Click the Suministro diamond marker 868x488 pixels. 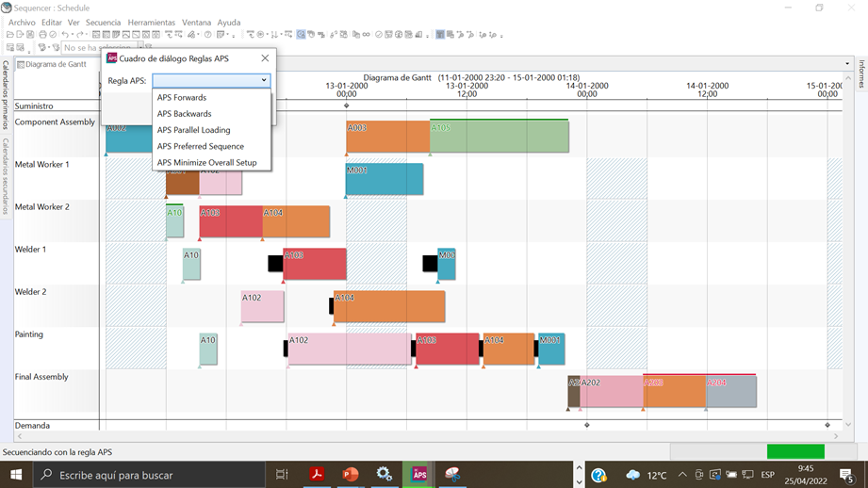pyautogui.click(x=347, y=106)
